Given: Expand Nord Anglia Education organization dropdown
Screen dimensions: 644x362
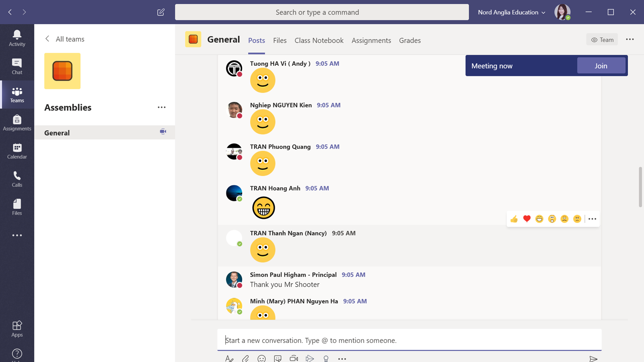Looking at the screenshot, I should click(x=511, y=12).
